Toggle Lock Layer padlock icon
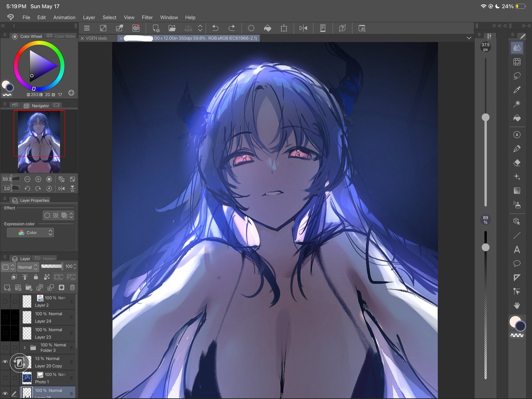This screenshot has height=399, width=532. (x=35, y=277)
